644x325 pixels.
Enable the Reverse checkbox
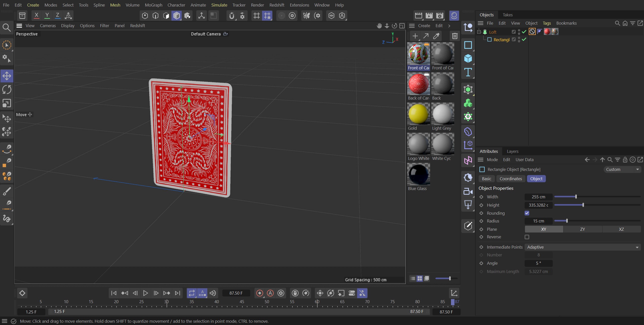click(527, 237)
